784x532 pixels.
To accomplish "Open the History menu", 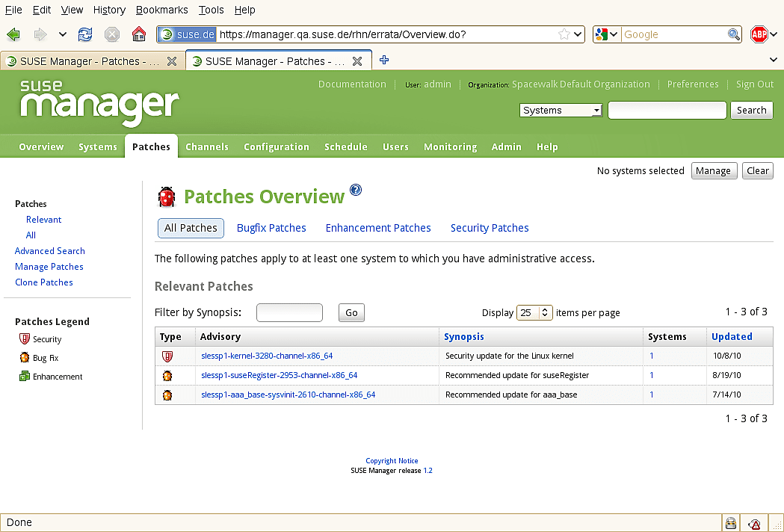I will pos(109,10).
